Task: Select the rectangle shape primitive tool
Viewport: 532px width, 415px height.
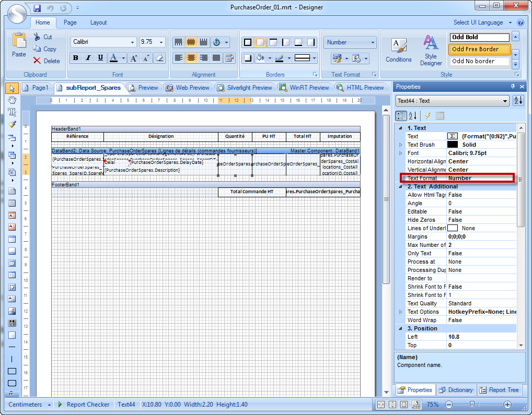Action: [x=12, y=371]
